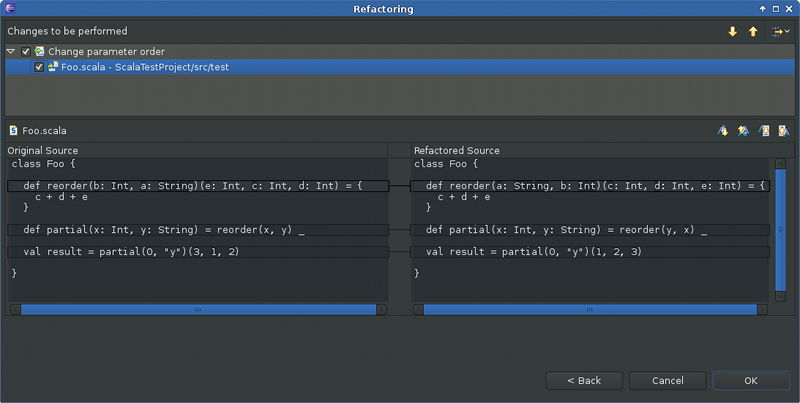This screenshot has height=403, width=800.
Task: Click the Foo.scala file icon in tree
Action: point(53,67)
